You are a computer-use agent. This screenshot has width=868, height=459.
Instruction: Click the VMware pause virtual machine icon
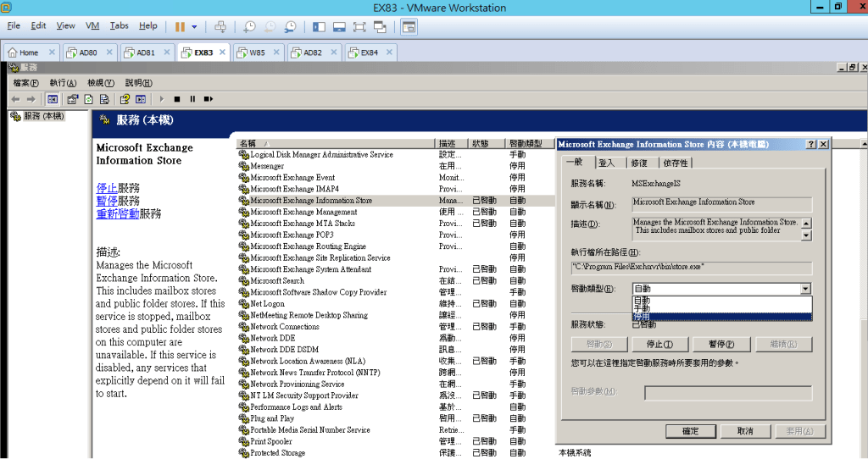click(180, 27)
